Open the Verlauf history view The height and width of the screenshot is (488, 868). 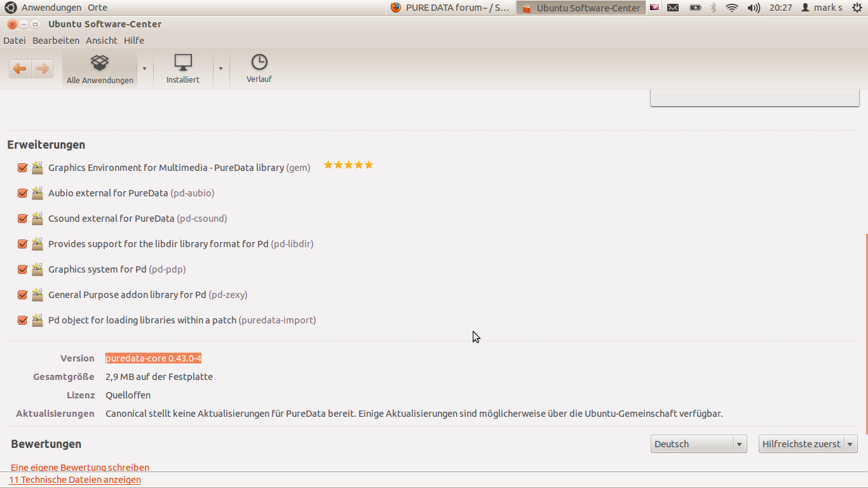[259, 69]
